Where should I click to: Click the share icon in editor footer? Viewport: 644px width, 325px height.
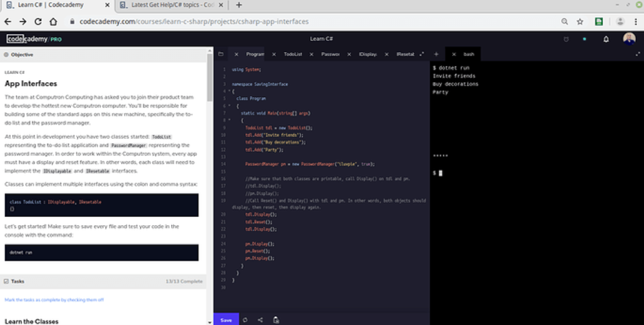click(x=260, y=320)
